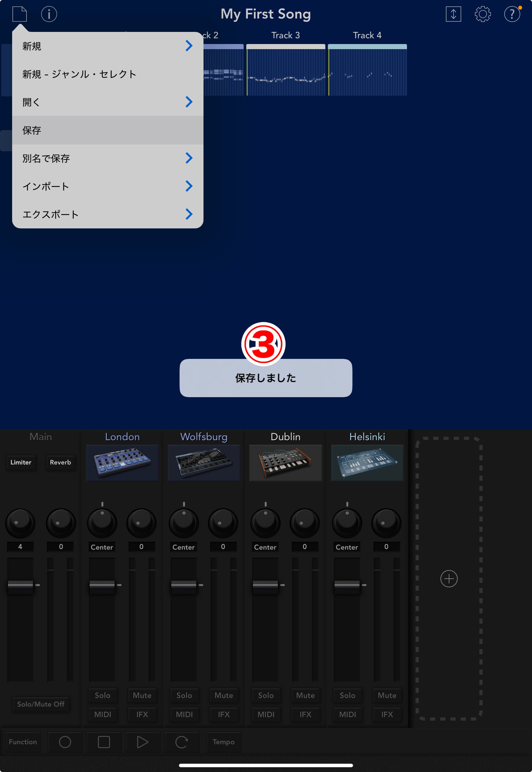Open the Tempo button
532x772 pixels.
[224, 742]
